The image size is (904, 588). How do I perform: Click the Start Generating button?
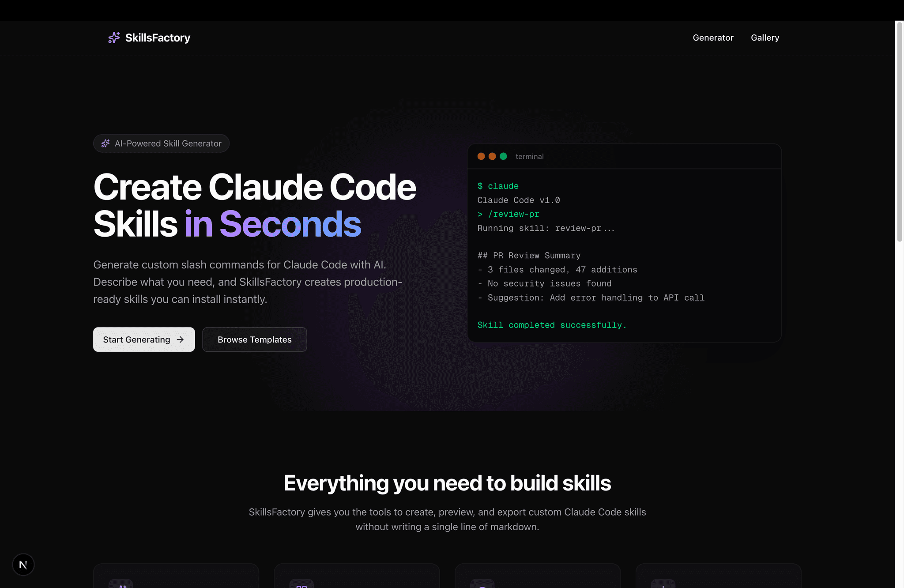point(144,339)
